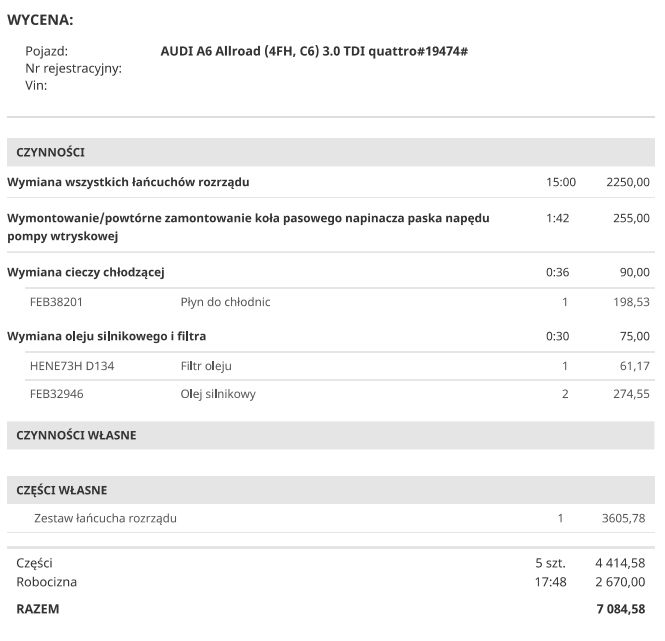Click the 'Robocizna' summary label
The image size is (665, 641).
47,582
